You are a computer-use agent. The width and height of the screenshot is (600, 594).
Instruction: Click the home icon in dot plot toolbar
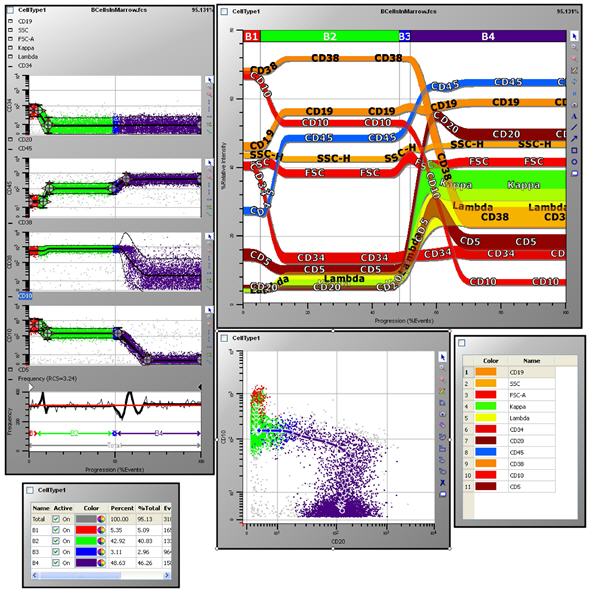click(x=443, y=414)
